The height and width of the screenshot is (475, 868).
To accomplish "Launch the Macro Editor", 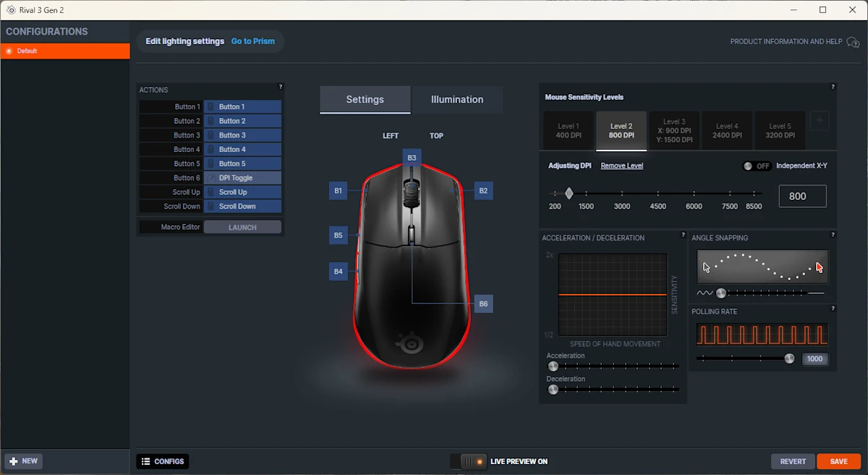I will pyautogui.click(x=242, y=227).
